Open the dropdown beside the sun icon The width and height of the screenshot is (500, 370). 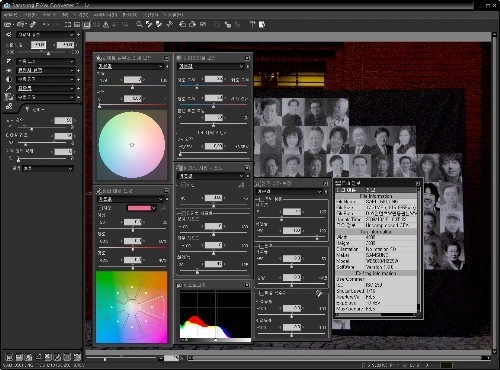pos(45,70)
